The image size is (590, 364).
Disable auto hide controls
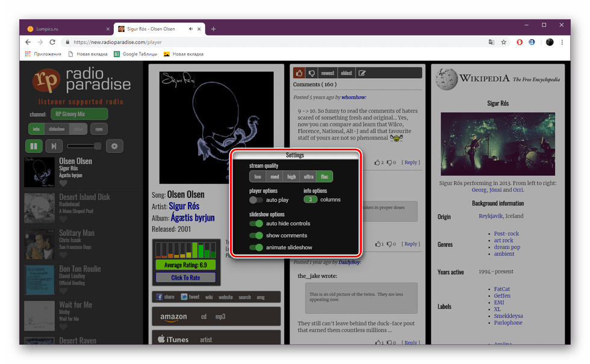click(256, 223)
